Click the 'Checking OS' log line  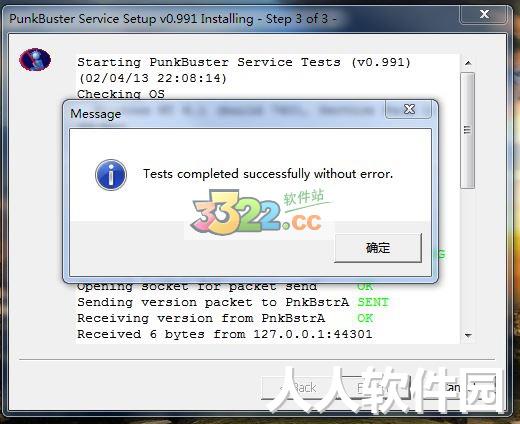121,94
